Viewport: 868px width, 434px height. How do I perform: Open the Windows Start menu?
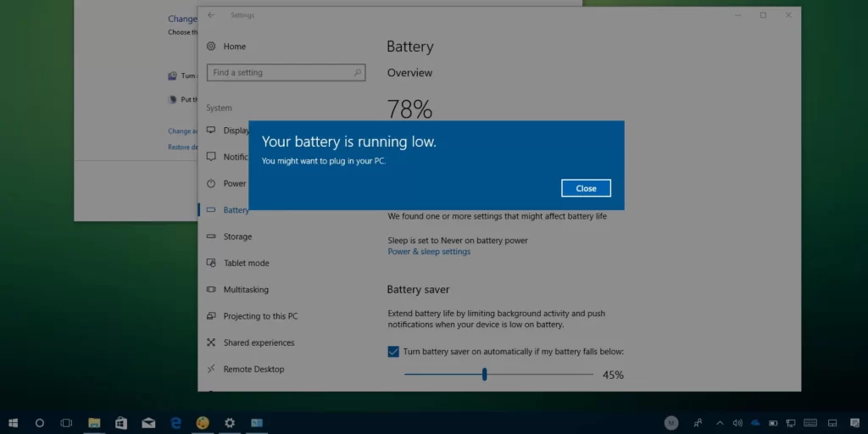[x=13, y=424]
